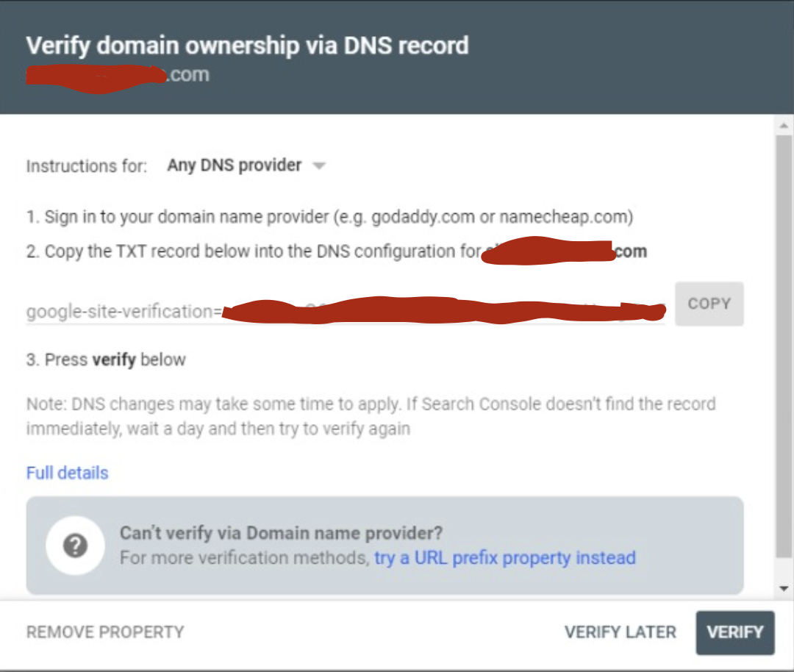Copy the TXT record with COPY button
Screen dimensions: 794x672
click(x=709, y=304)
